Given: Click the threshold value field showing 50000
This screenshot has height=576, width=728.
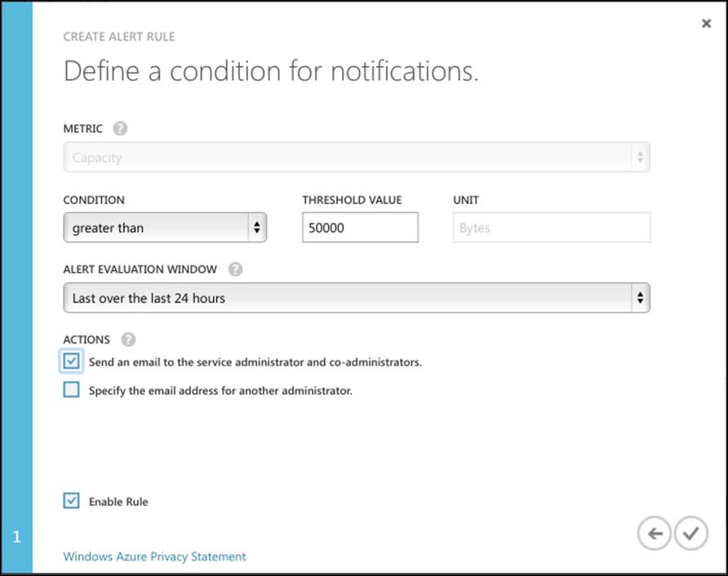Looking at the screenshot, I should point(360,228).
